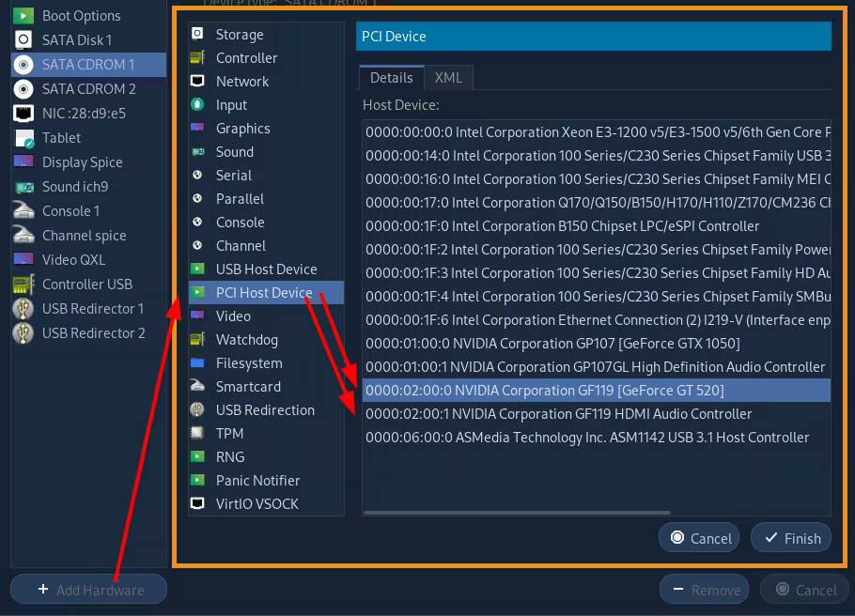The width and height of the screenshot is (855, 616).
Task: Select 0000:02:00:1 GF119 HDMI Audio Controller
Action: 597,413
